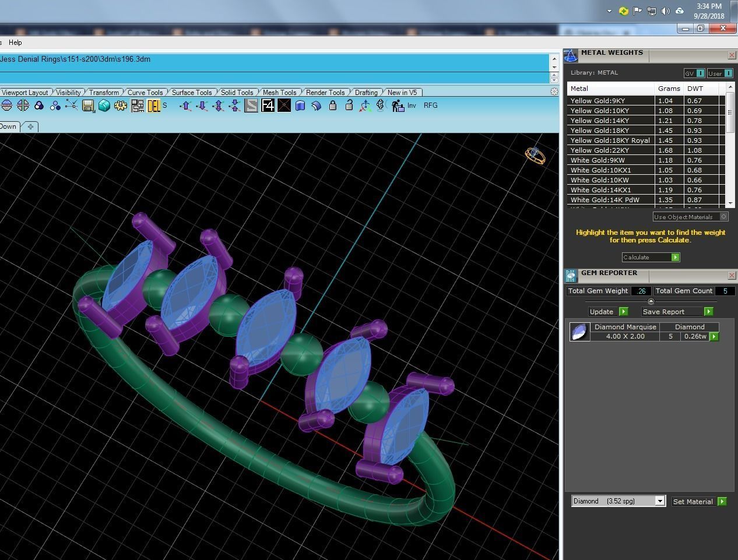738x560 pixels.
Task: Click the RFG toolbar item
Action: coord(430,105)
